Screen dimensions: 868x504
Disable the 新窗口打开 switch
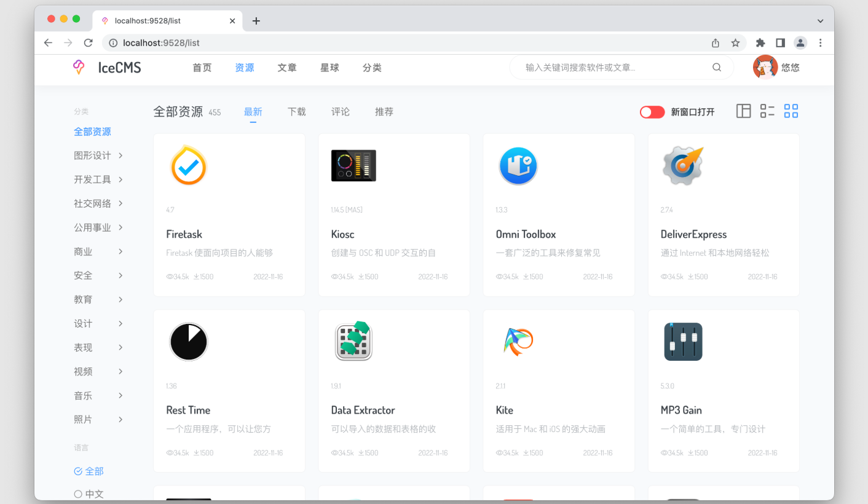[652, 112]
